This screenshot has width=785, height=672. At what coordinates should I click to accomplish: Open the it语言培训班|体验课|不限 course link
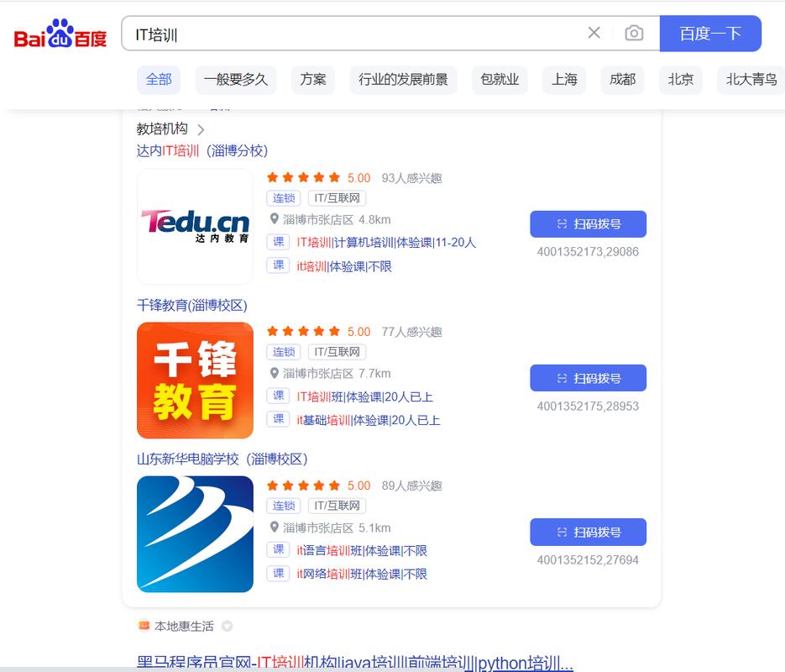coord(362,551)
